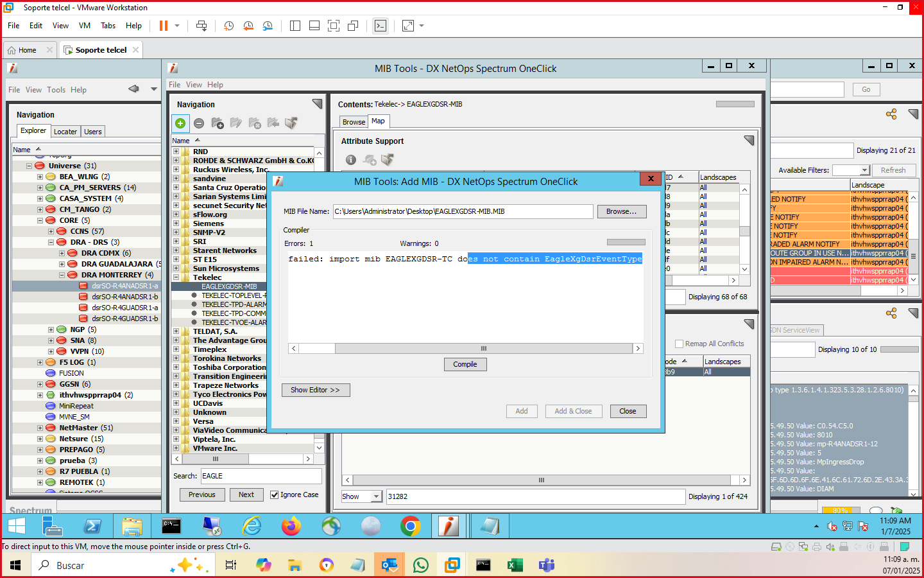Click the info icon under Attribute Support

coord(350,160)
